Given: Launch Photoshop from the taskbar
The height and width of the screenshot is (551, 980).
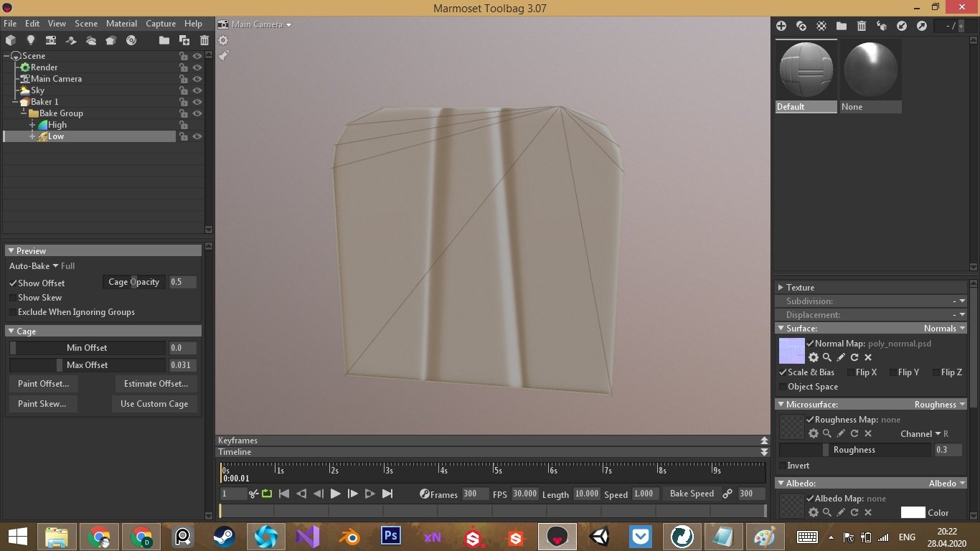Looking at the screenshot, I should pyautogui.click(x=390, y=537).
